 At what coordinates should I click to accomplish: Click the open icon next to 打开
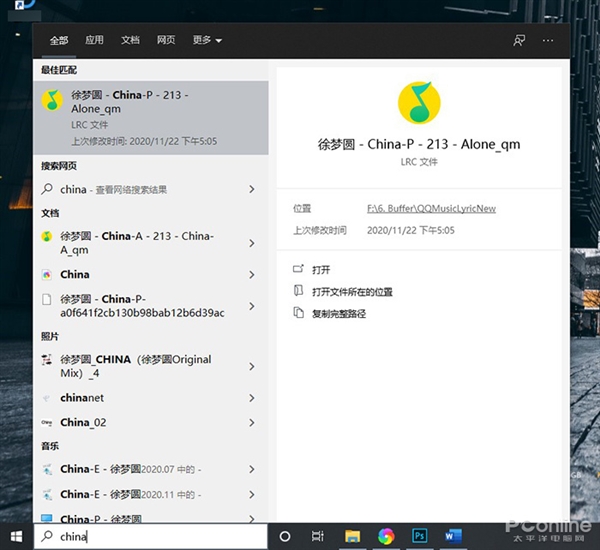pos(298,269)
